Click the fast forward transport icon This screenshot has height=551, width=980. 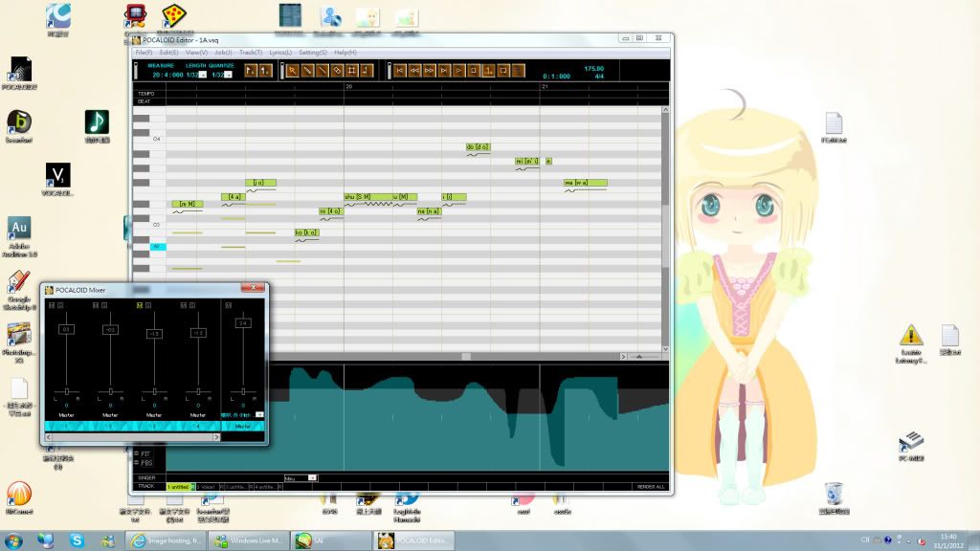[430, 71]
